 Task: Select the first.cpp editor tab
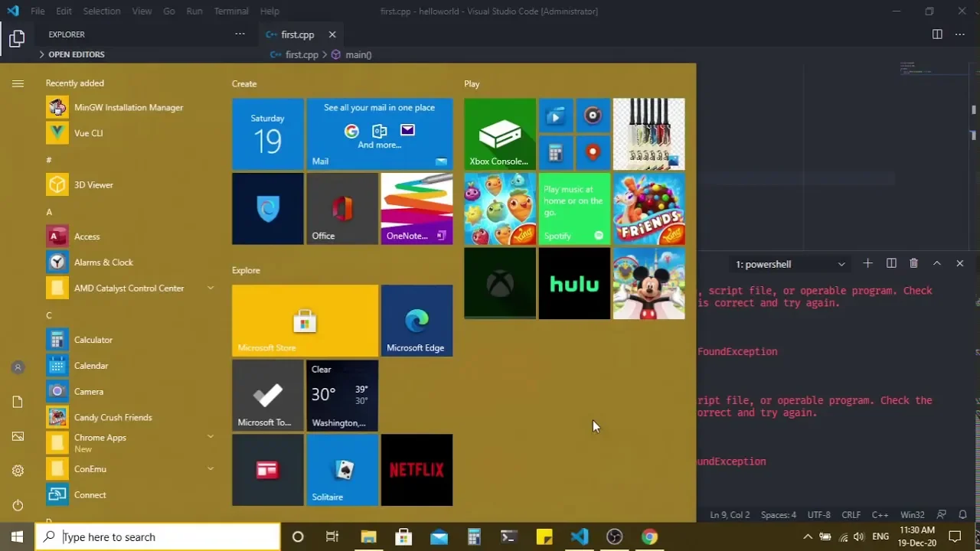pos(297,34)
